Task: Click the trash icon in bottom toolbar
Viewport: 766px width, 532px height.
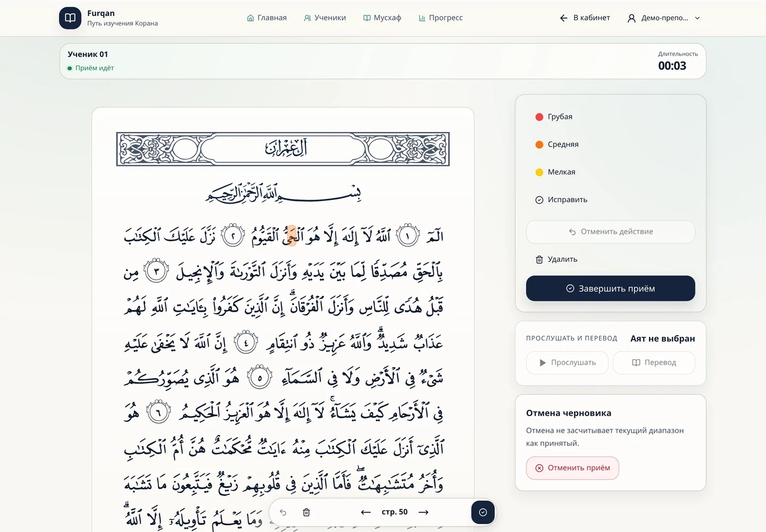Action: point(306,512)
